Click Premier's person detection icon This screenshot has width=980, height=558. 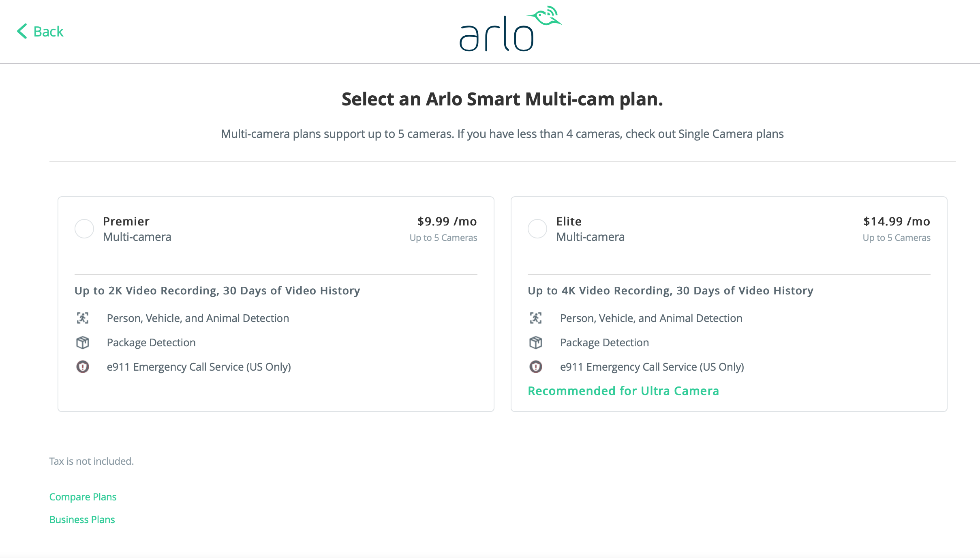83,318
